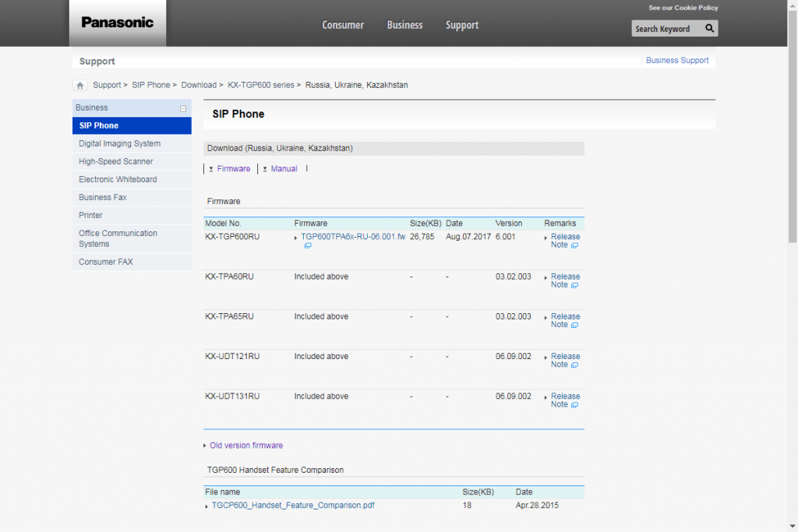The height and width of the screenshot is (532, 798).
Task: Open Release Note for KX-TPA65RU
Action: pyautogui.click(x=565, y=320)
